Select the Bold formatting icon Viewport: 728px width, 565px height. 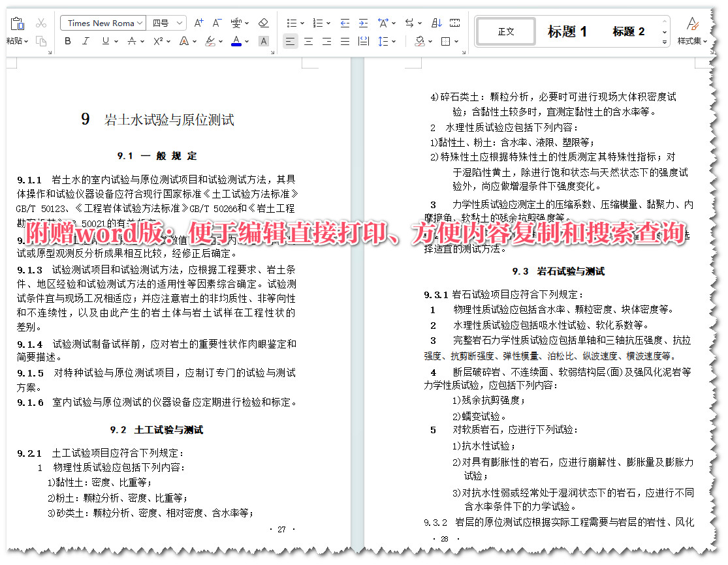coord(68,40)
